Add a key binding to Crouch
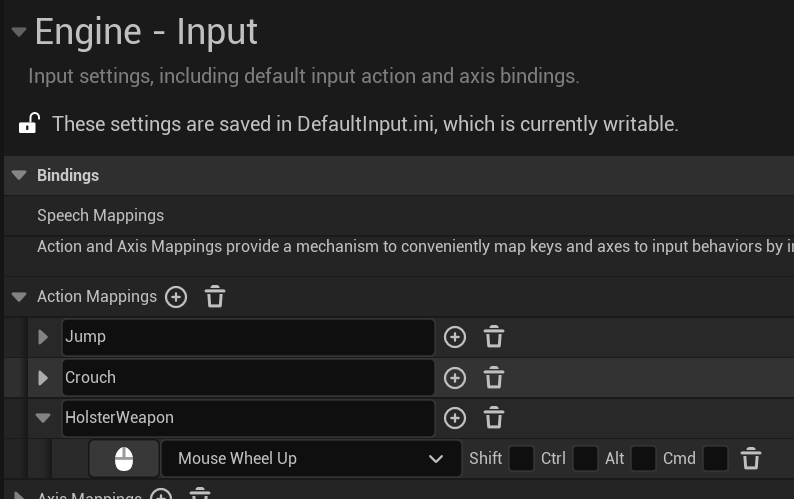Image resolution: width=794 pixels, height=499 pixels. pyautogui.click(x=455, y=378)
